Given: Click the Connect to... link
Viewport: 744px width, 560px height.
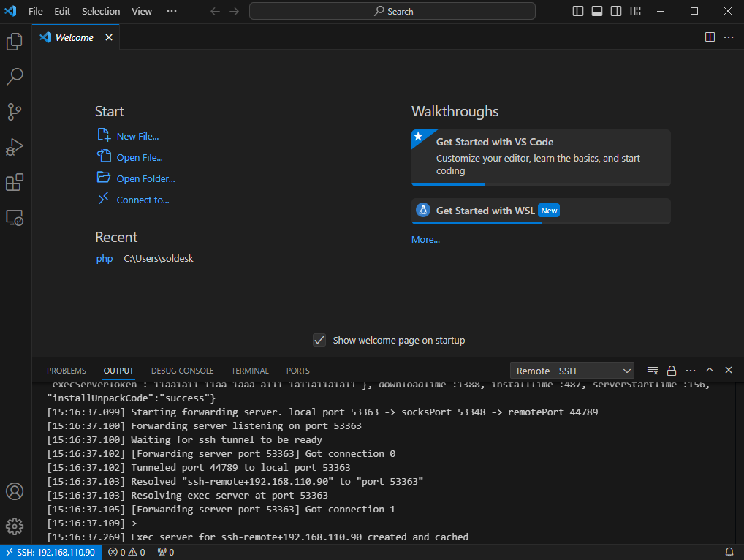Looking at the screenshot, I should pos(143,200).
